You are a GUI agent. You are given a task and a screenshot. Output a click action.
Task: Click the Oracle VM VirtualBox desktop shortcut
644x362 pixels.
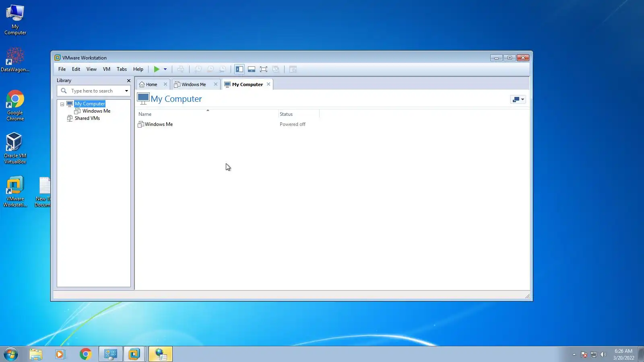click(15, 148)
